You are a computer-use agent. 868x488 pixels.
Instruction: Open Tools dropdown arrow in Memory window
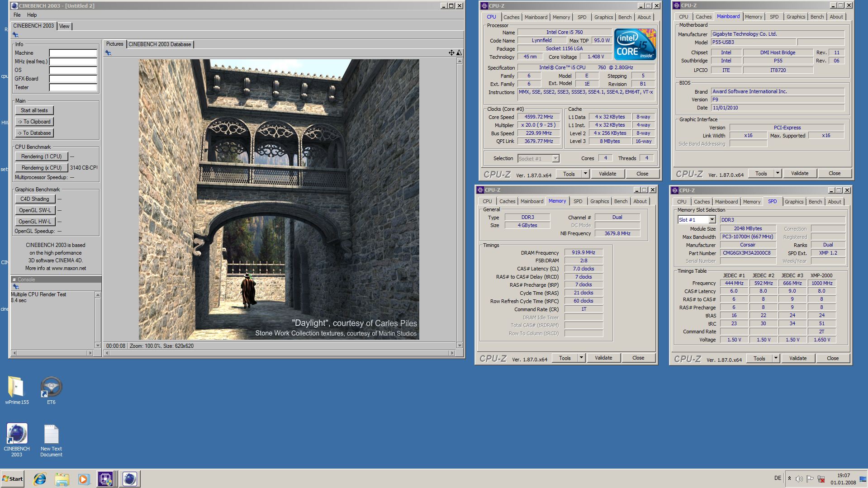[x=581, y=358]
